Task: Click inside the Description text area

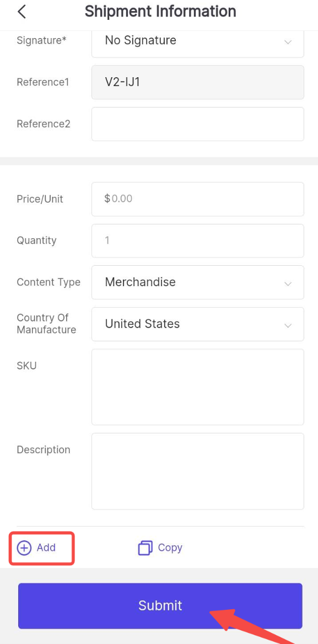Action: (x=198, y=471)
